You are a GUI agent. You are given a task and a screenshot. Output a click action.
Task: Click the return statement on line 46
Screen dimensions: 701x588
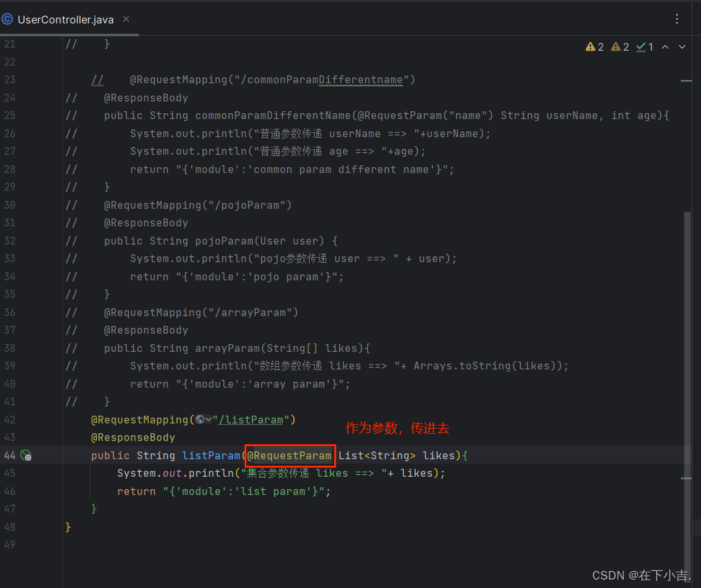click(224, 492)
